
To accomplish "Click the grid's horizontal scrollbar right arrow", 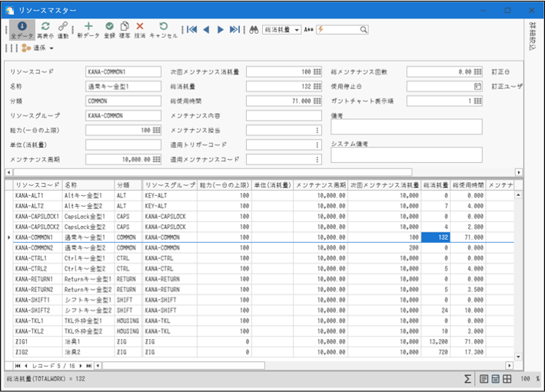I will pos(509,366).
